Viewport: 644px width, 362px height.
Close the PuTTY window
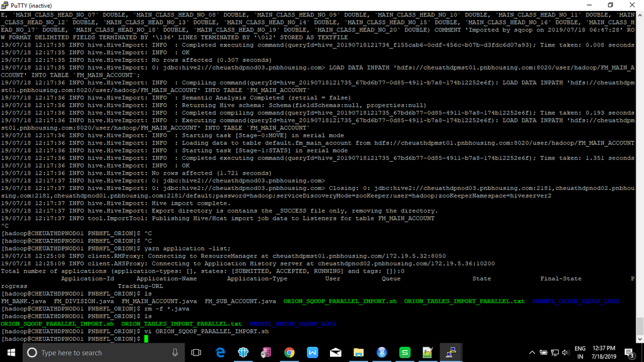632,5
